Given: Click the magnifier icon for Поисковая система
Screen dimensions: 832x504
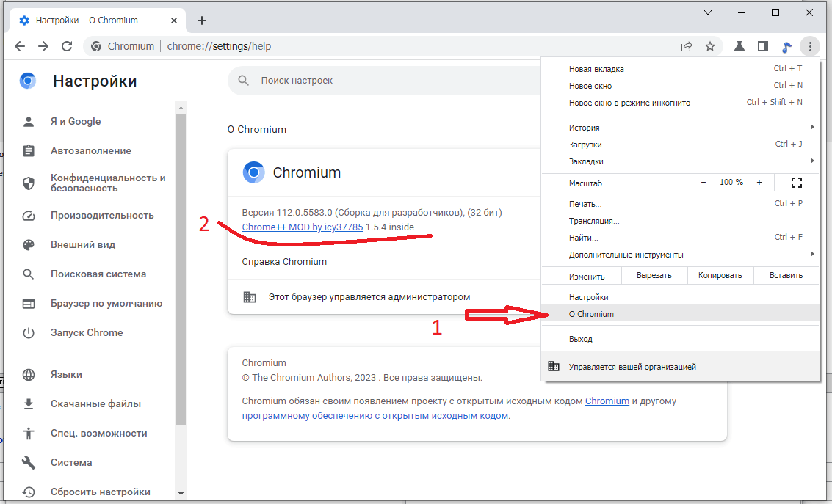Looking at the screenshot, I should [x=29, y=274].
